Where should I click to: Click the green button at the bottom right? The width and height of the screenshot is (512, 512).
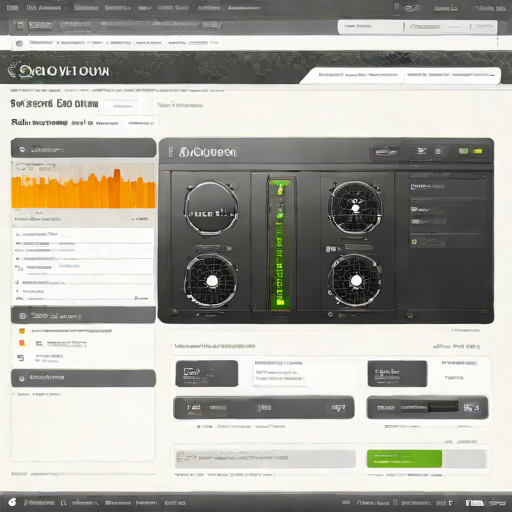[404, 459]
